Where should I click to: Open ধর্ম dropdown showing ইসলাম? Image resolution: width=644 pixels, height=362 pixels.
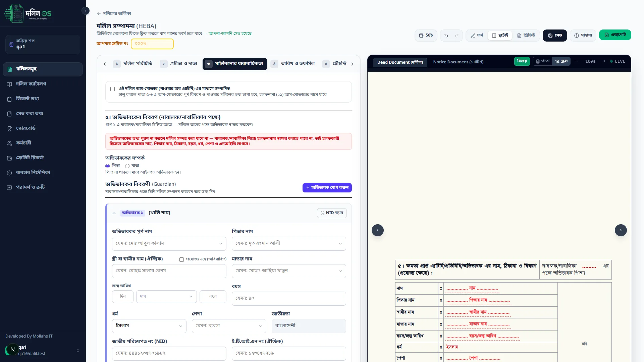coord(149,326)
